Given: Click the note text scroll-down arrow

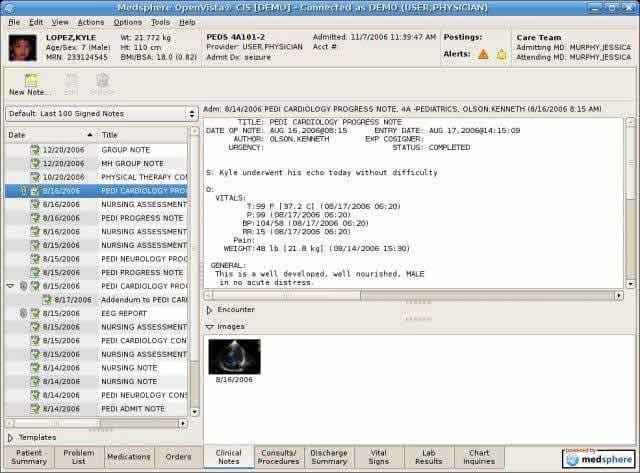Looking at the screenshot, I should (631, 284).
